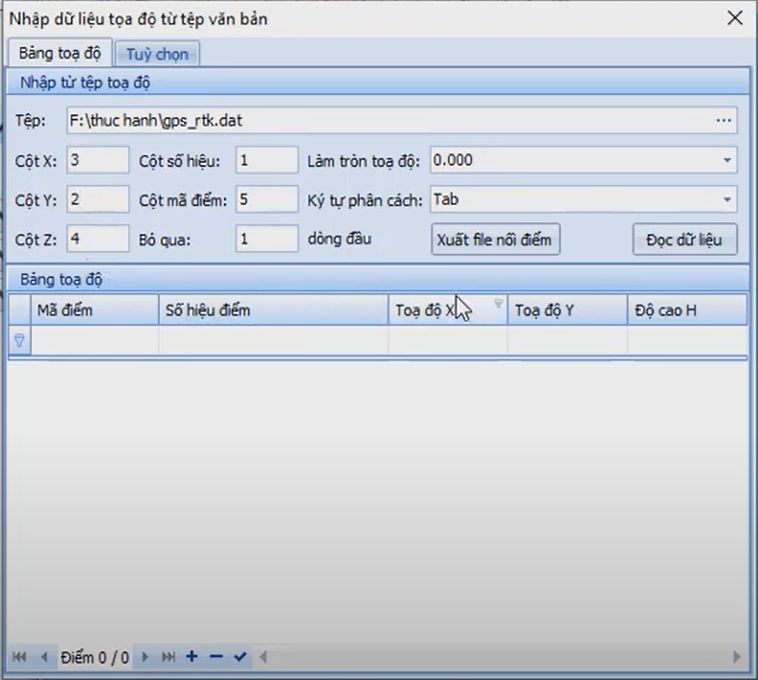Click the filter row icon in table

click(x=19, y=341)
